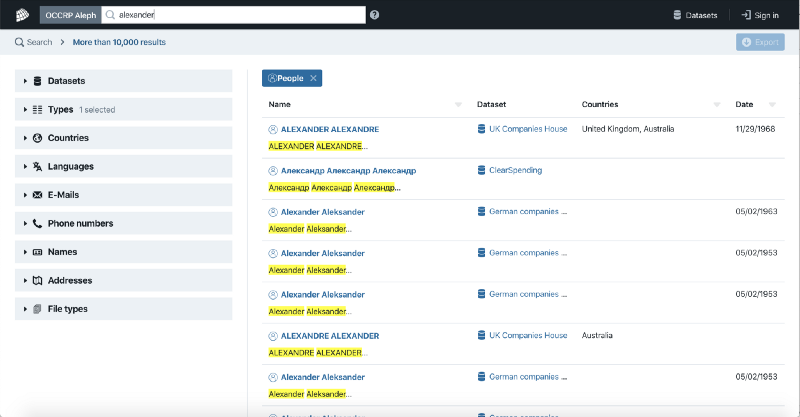Viewport: 800px width, 417px height.
Task: Click the download icon on Export button
Action: click(746, 42)
